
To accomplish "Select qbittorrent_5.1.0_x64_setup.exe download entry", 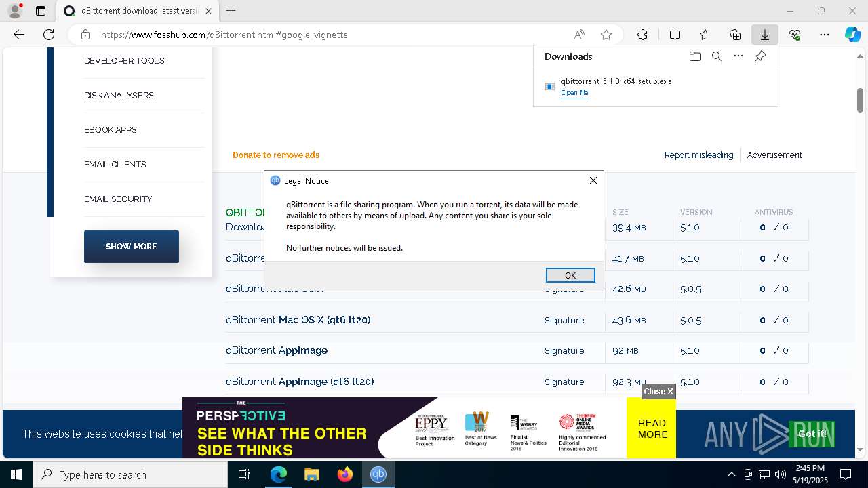I will [655, 87].
